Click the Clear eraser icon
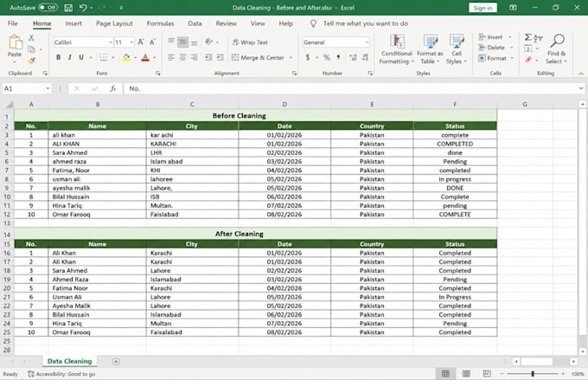Viewport: 588px width, 380px height. 528,60
